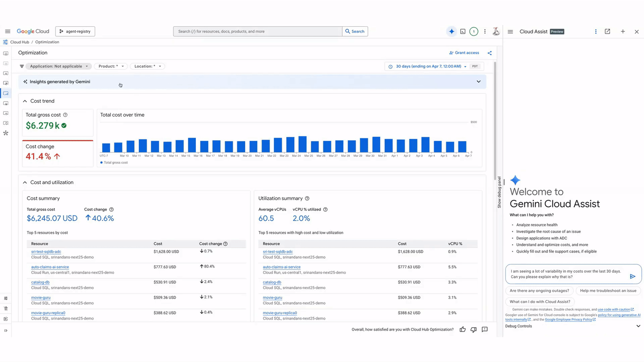
Task: Open the Location filter dropdown
Action: click(x=148, y=66)
